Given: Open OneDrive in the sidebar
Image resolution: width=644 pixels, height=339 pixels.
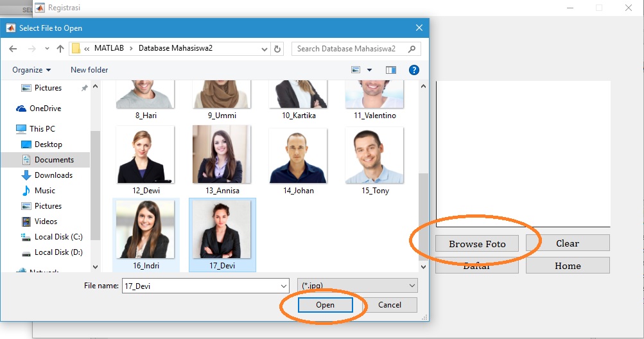Looking at the screenshot, I should pos(45,109).
